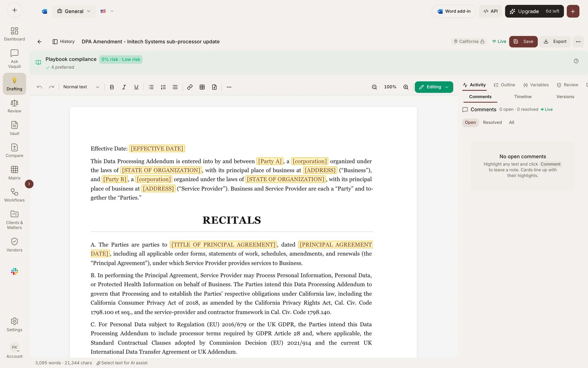Viewport: 588px width, 368px height.
Task: Click the insert document icon in toolbar
Action: coord(214,87)
